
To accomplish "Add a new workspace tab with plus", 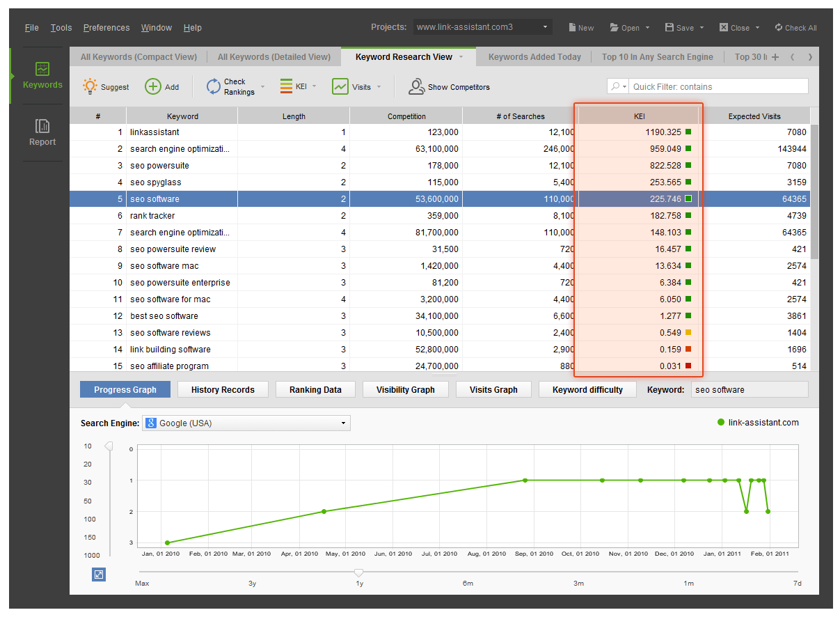I will (x=775, y=57).
